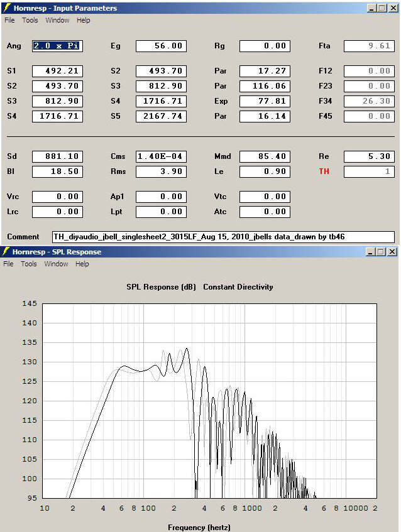The image size is (401, 532).
Task: Maximize the SPL Response window
Action: (x=382, y=251)
